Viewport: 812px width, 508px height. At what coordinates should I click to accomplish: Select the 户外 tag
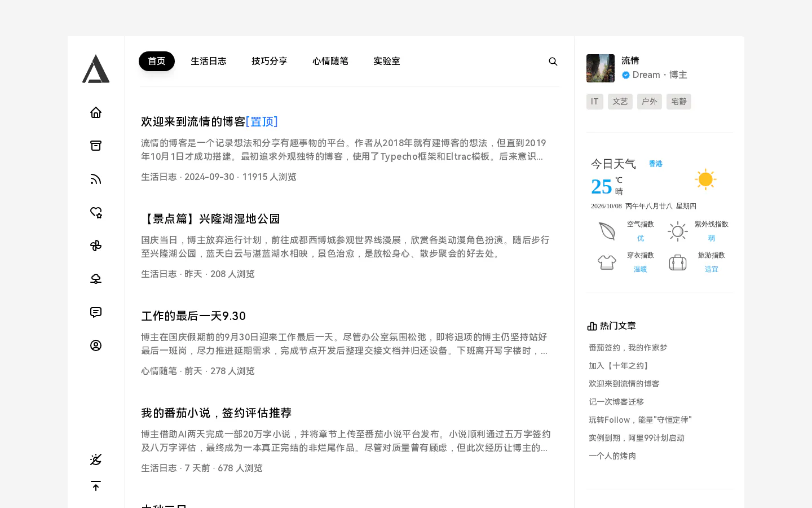(x=650, y=102)
